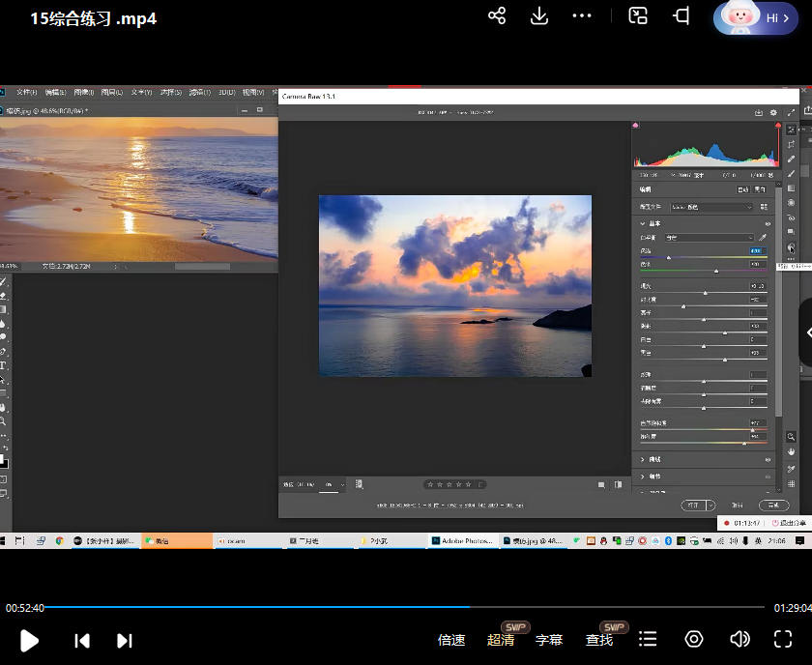Click the 查找 search button
Image resolution: width=812 pixels, height=665 pixels.
[599, 640]
